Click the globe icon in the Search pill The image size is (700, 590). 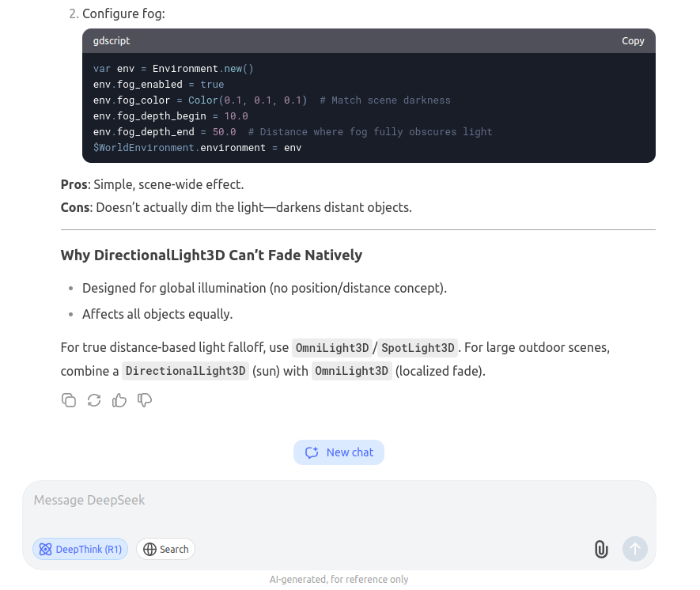pos(149,550)
